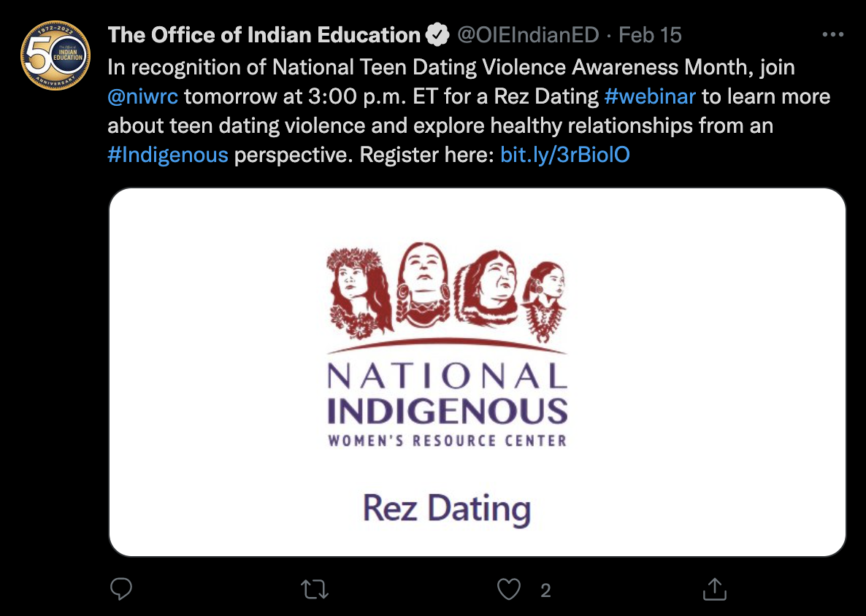
Task: Open the Feb 15 tweet timestamp
Action: point(651,34)
